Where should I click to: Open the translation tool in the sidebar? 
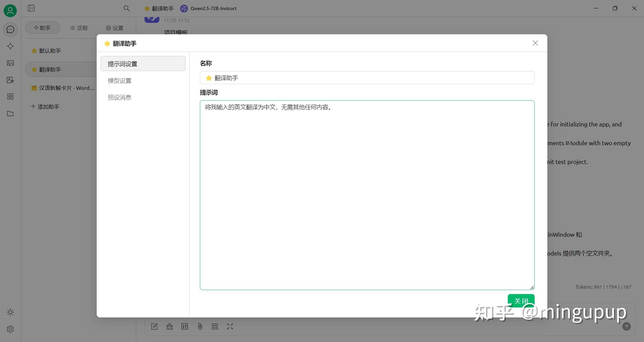click(x=10, y=80)
